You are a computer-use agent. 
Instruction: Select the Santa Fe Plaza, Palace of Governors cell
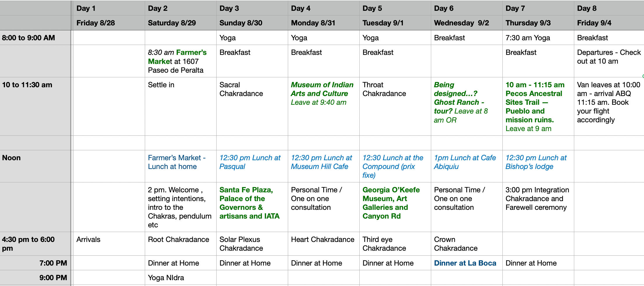(x=252, y=207)
